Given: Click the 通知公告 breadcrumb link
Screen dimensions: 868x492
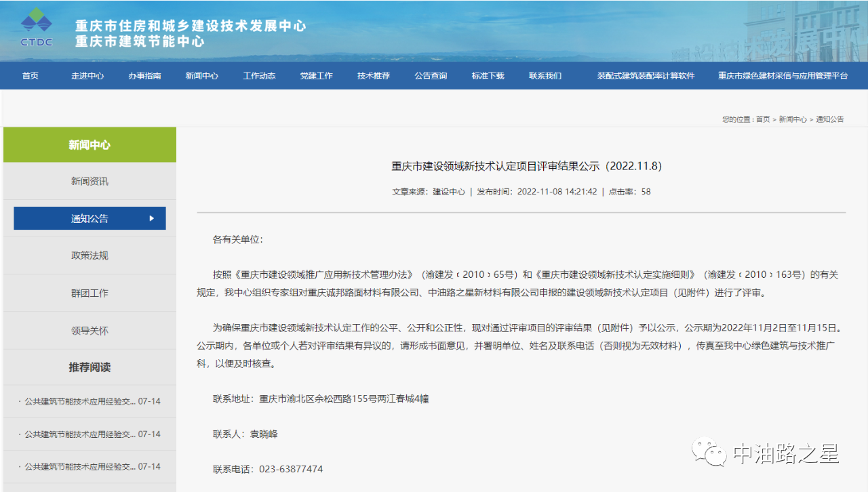Looking at the screenshot, I should [x=830, y=119].
